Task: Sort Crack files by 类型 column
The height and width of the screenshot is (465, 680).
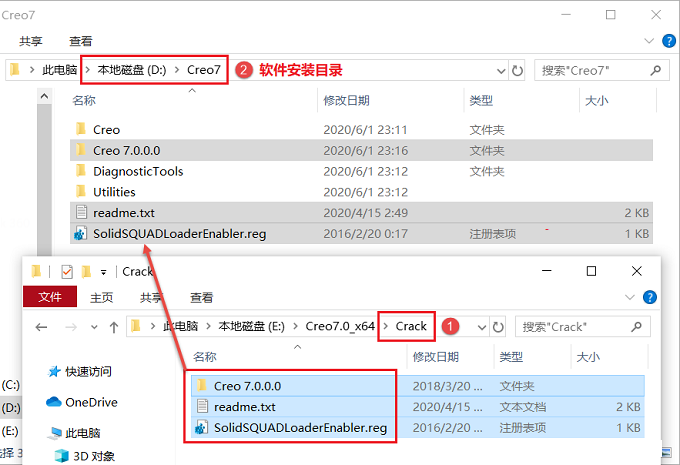Action: (511, 357)
